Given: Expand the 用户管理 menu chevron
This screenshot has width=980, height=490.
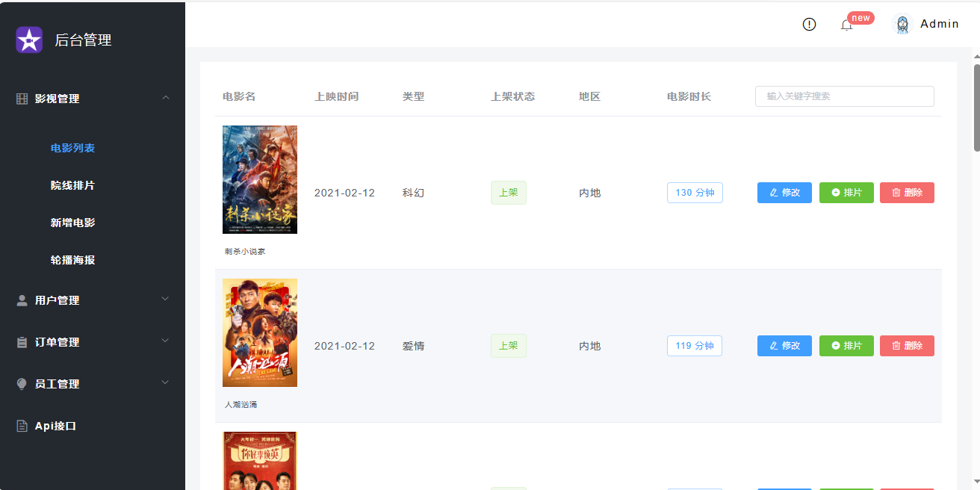Looking at the screenshot, I should (166, 299).
